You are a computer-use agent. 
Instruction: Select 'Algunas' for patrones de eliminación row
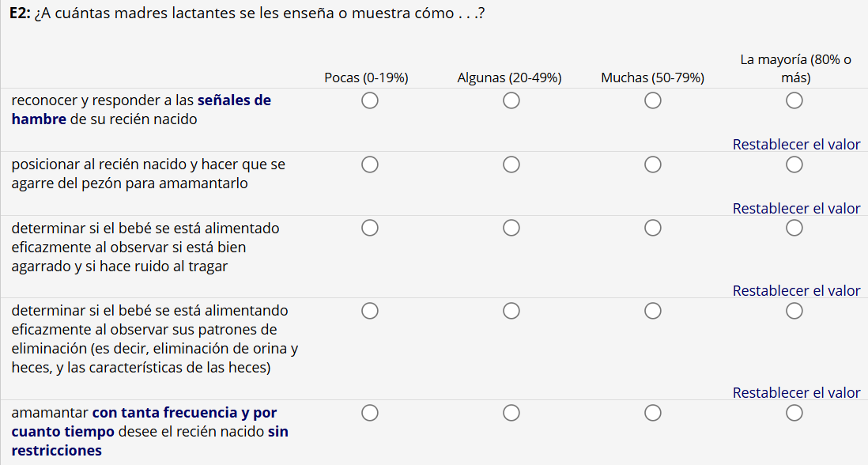coord(511,311)
